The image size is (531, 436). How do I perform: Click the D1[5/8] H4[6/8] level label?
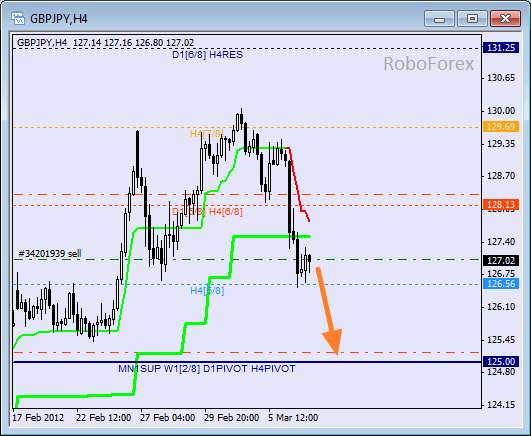[x=207, y=212]
